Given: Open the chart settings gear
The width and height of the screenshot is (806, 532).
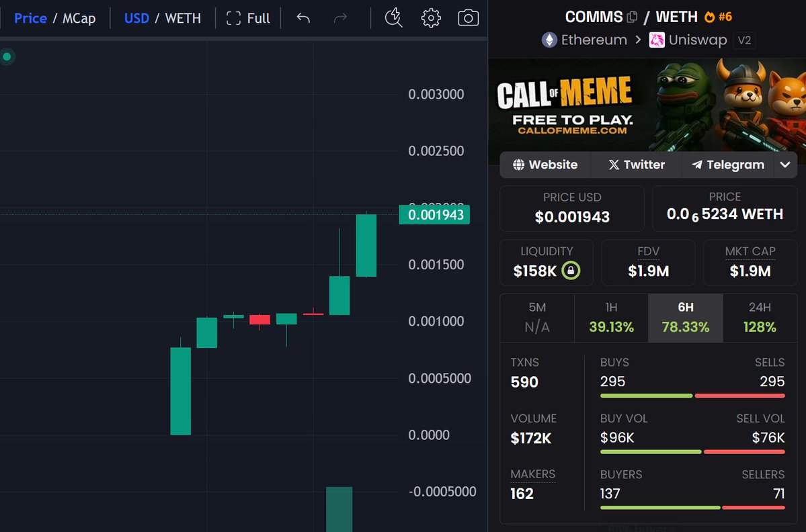Looking at the screenshot, I should coord(431,18).
